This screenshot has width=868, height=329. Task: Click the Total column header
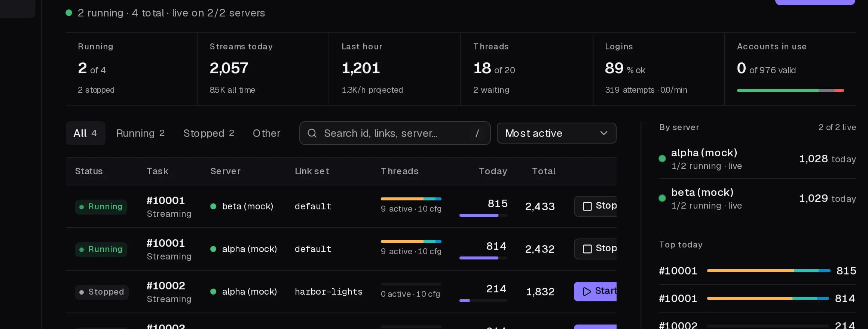544,171
